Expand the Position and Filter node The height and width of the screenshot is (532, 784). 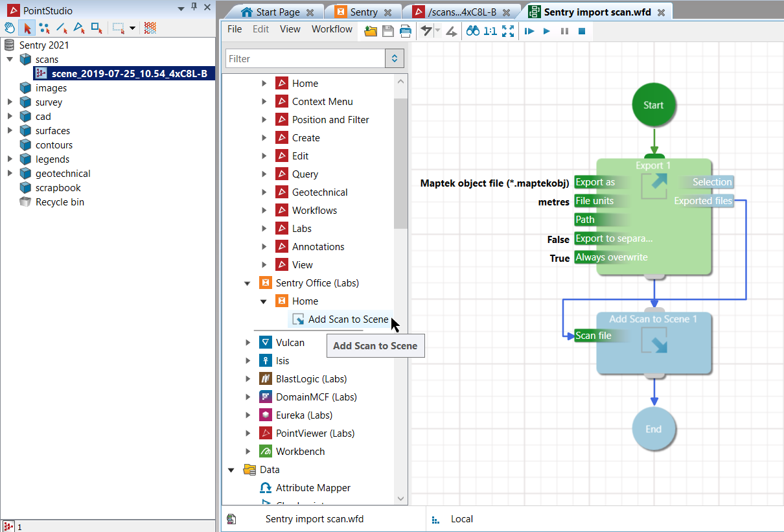pos(264,120)
